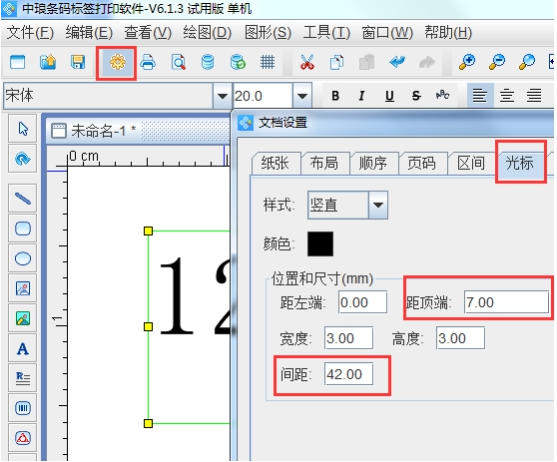
Task: Toggle bold formatting
Action: [335, 96]
